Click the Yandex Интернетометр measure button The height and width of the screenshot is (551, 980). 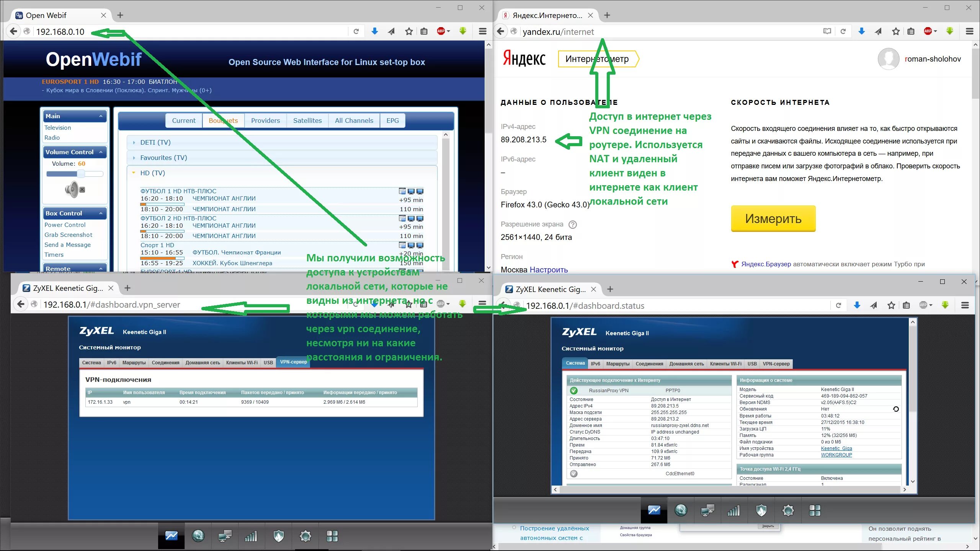tap(773, 218)
